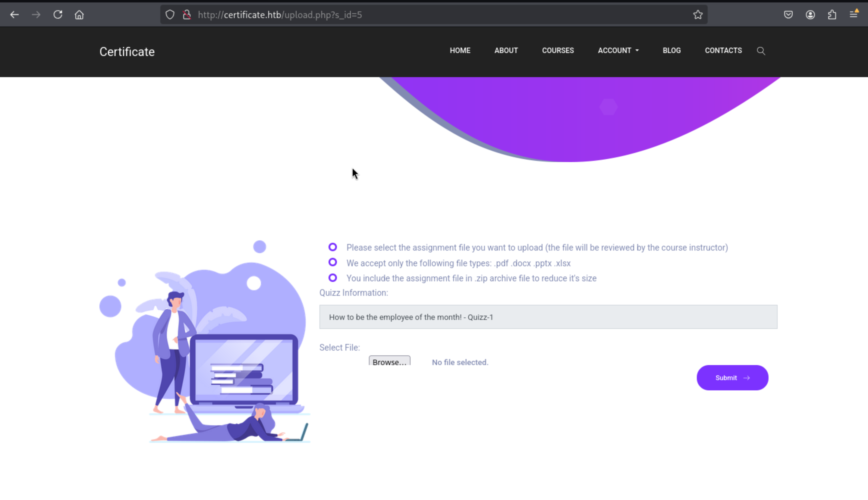The width and height of the screenshot is (868, 500).
Task: Open the CONTACTS page
Action: [x=723, y=51]
